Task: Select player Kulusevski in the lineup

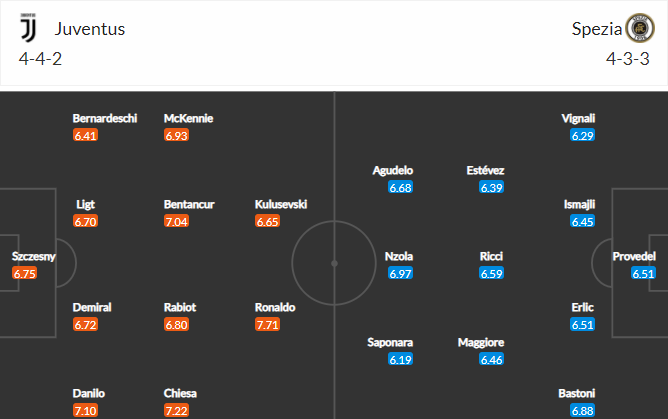Action: click(281, 204)
